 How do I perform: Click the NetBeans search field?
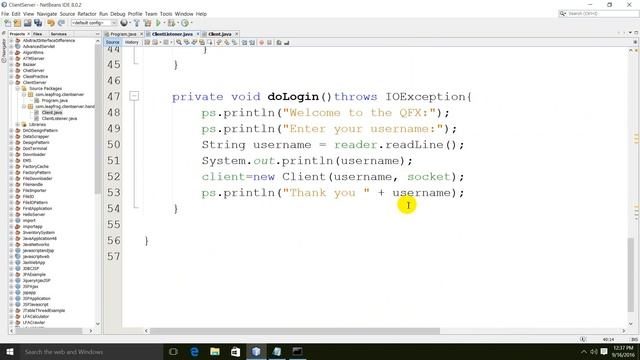(x=599, y=14)
